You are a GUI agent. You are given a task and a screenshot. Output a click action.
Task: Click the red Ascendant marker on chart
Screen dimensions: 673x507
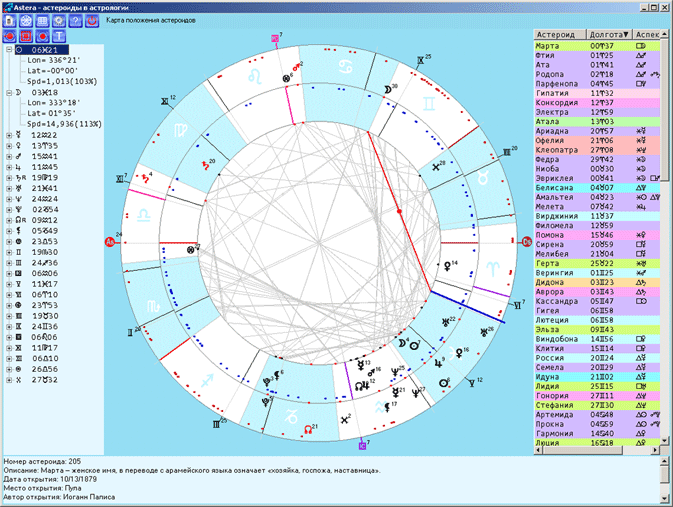pyautogui.click(x=112, y=242)
